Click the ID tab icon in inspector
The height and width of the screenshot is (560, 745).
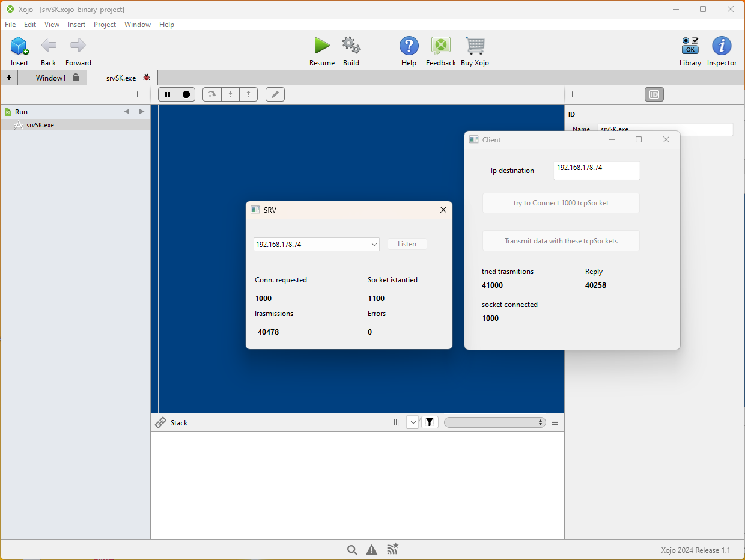[654, 94]
